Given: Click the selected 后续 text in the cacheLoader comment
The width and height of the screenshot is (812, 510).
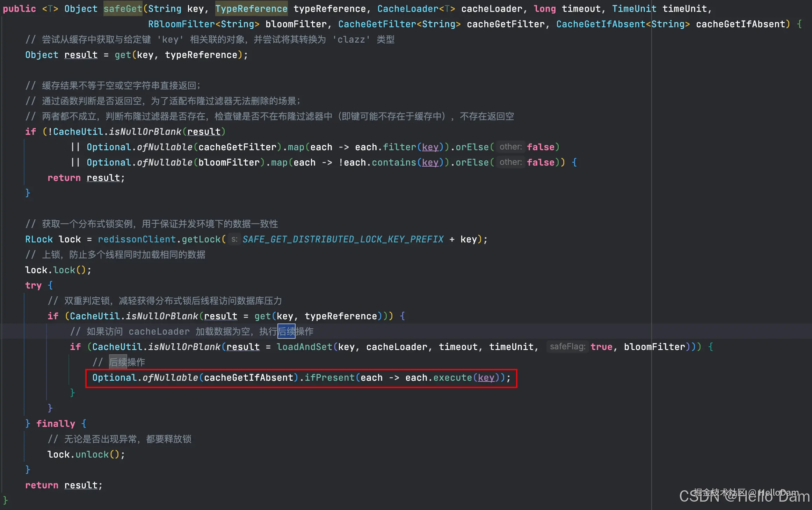Looking at the screenshot, I should click(x=287, y=331).
